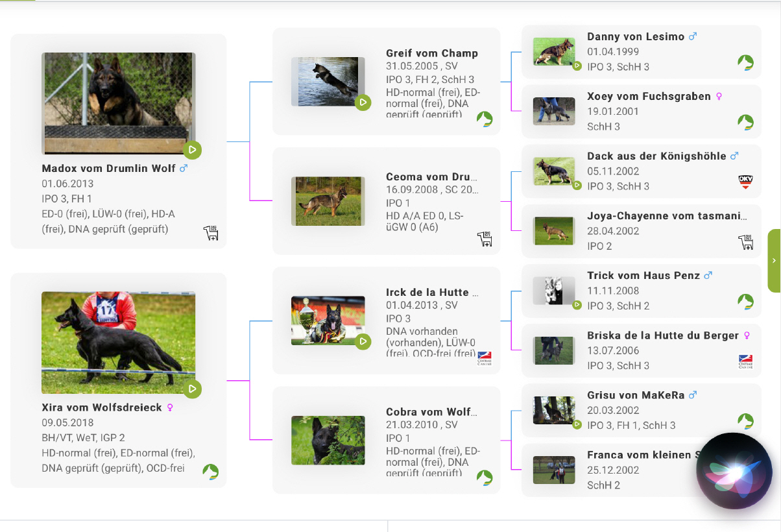The height and width of the screenshot is (532, 781).
Task: Click the green club logo on Xira's card
Action: pyautogui.click(x=210, y=472)
